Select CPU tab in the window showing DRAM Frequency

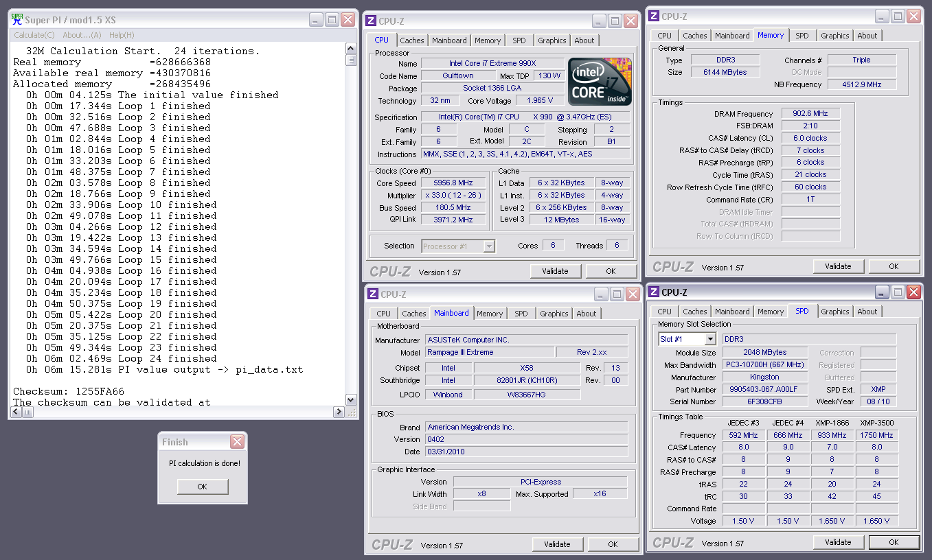[x=665, y=36]
